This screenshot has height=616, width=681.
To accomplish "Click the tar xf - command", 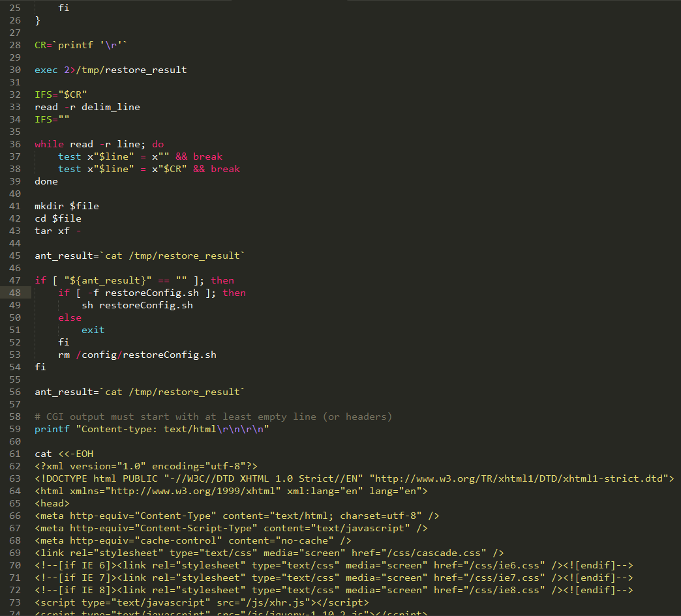I will click(x=58, y=231).
